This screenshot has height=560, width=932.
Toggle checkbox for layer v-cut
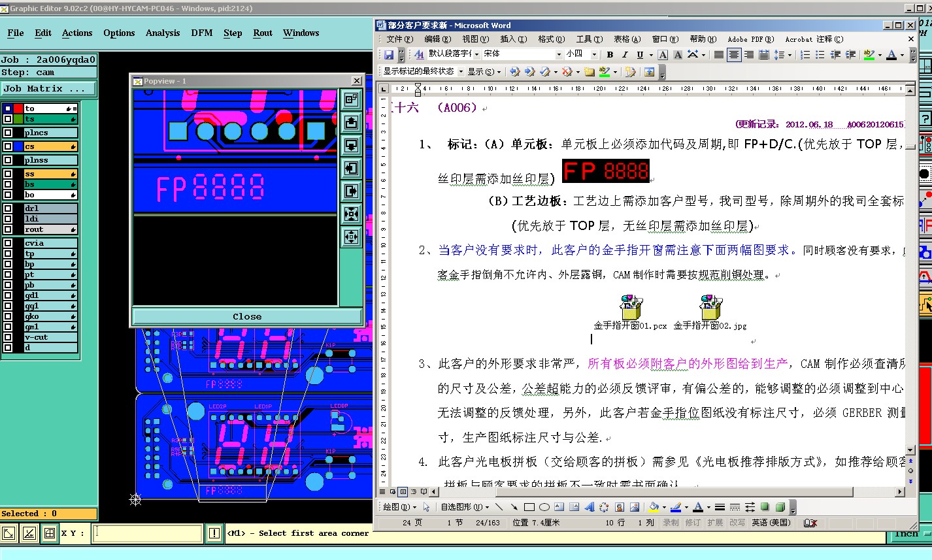point(8,337)
